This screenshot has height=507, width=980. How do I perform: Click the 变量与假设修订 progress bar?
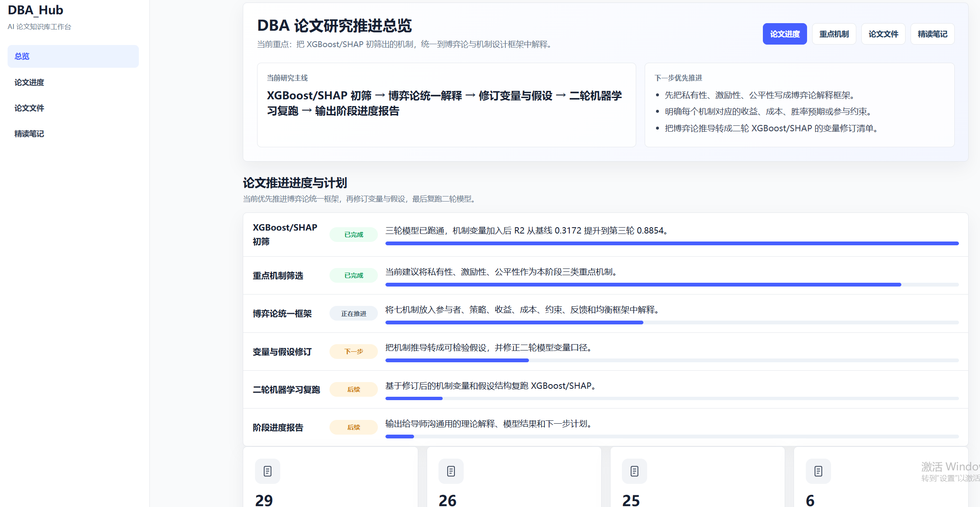[672, 361]
